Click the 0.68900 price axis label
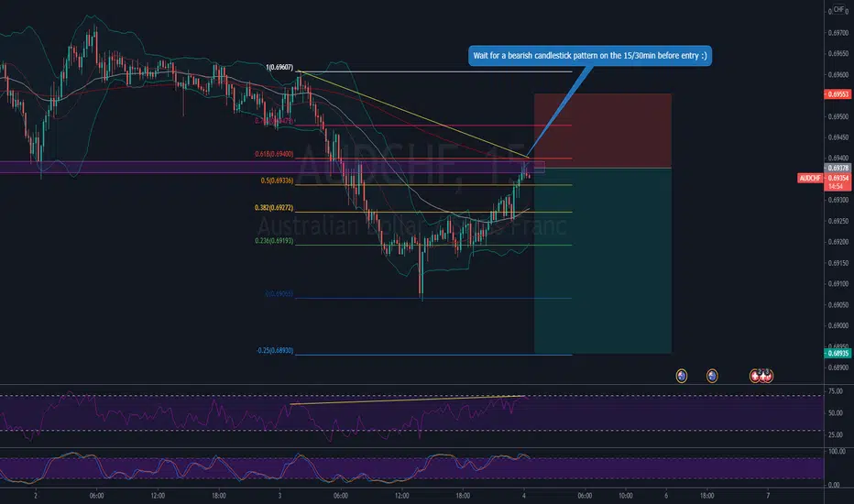This screenshot has width=854, height=504. (838, 367)
